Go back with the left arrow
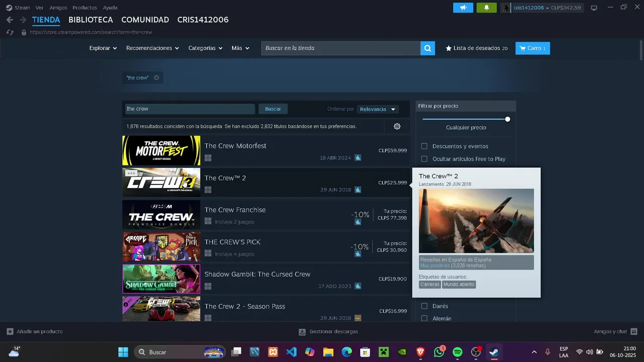Screen dimensions: 644x362 click(10, 20)
